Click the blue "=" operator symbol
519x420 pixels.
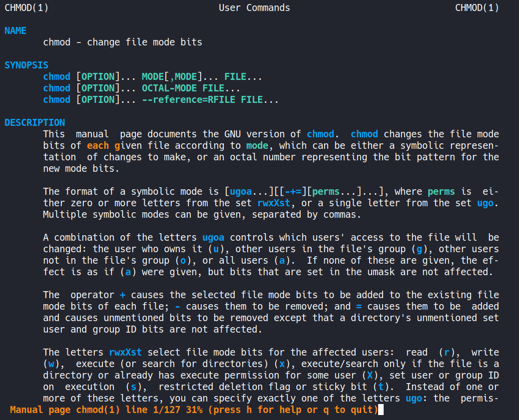tap(359, 307)
